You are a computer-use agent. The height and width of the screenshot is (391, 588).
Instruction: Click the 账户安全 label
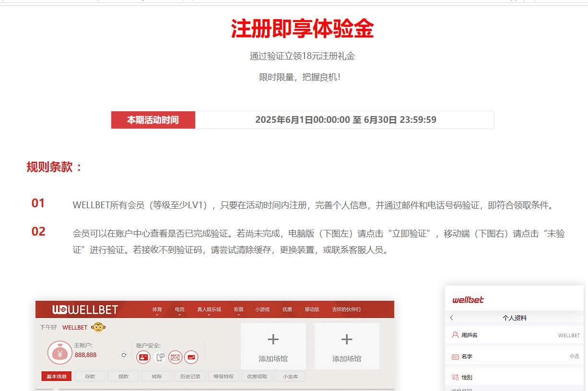click(x=149, y=345)
